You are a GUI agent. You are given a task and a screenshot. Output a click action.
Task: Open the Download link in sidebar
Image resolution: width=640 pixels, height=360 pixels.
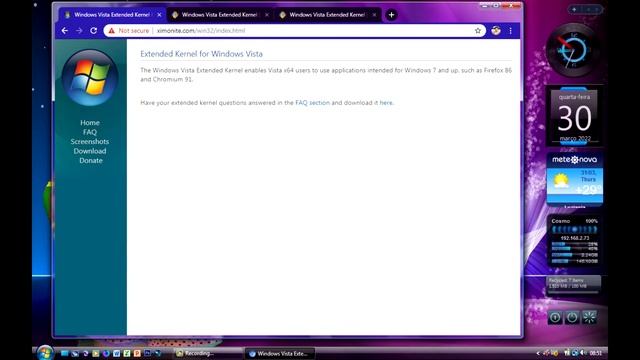[90, 151]
